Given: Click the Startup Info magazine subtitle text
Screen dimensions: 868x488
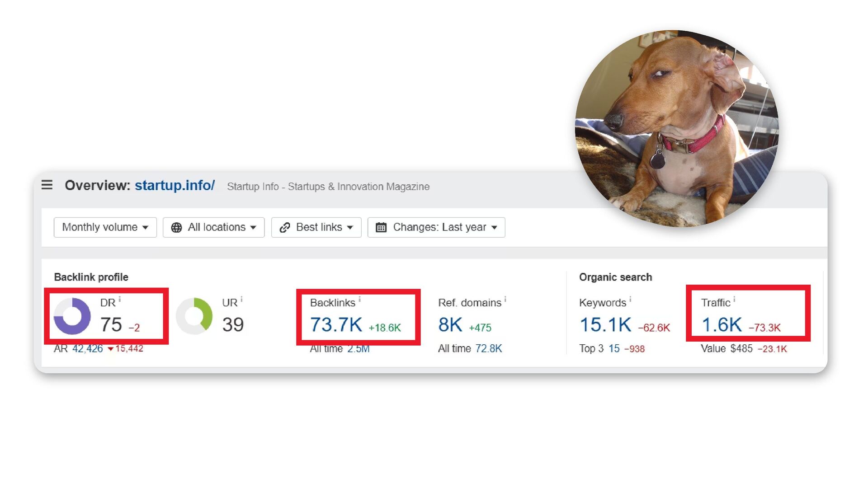Looking at the screenshot, I should click(x=328, y=187).
